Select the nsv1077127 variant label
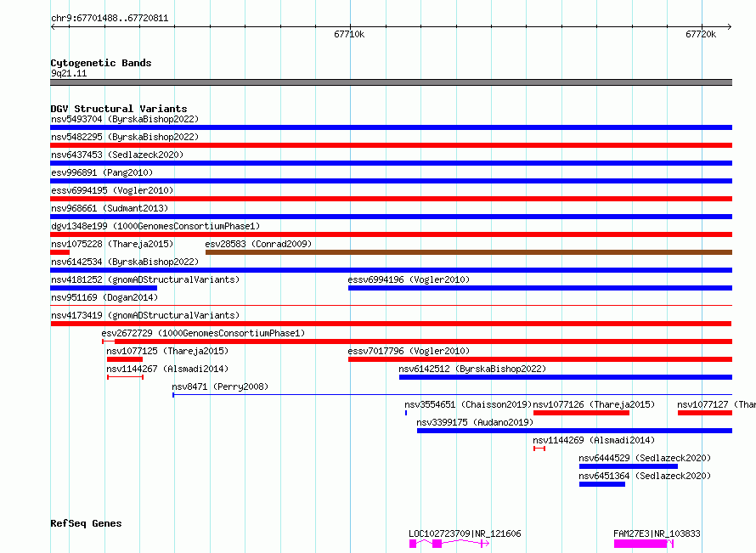Viewport: 756px width, 553px height. pos(716,404)
